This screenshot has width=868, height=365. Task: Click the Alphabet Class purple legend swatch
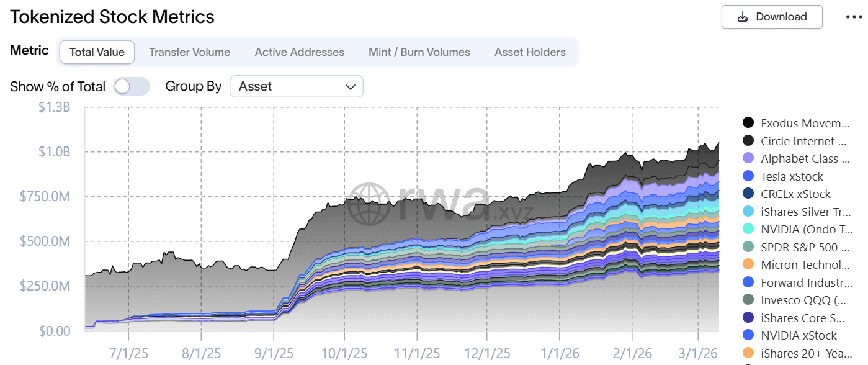[x=748, y=158]
